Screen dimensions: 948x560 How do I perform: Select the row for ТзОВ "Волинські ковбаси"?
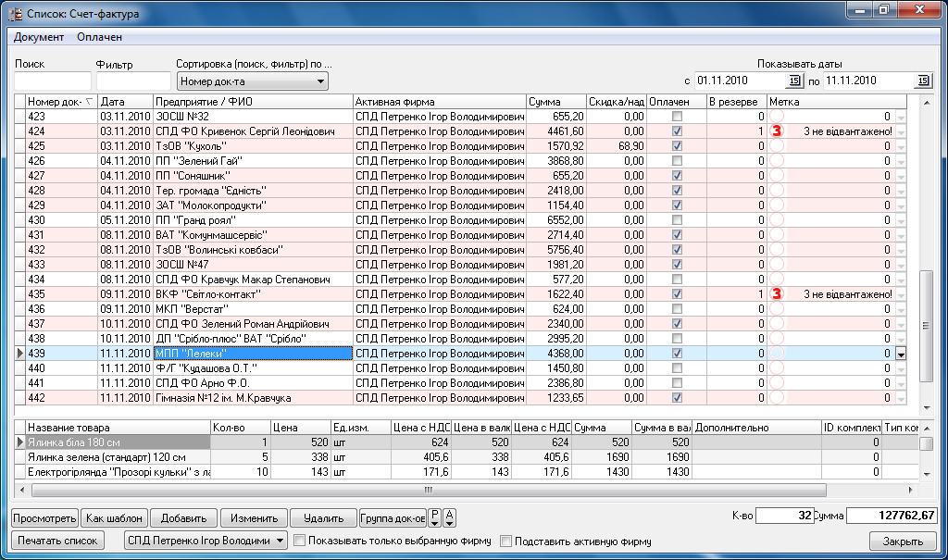coord(461,250)
